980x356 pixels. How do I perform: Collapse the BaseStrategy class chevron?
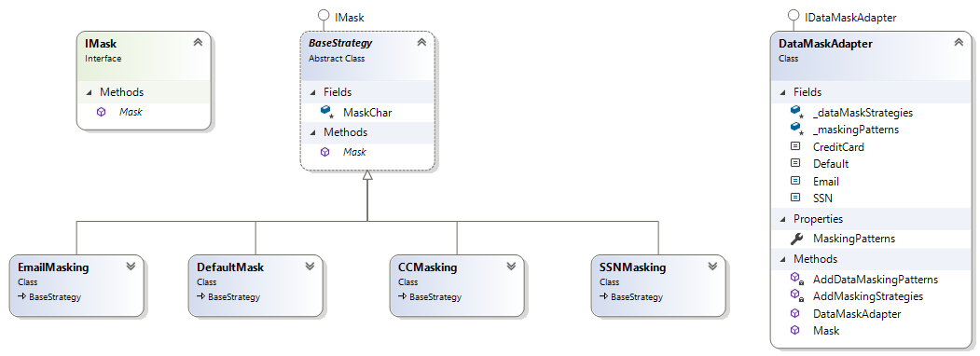[x=421, y=43]
